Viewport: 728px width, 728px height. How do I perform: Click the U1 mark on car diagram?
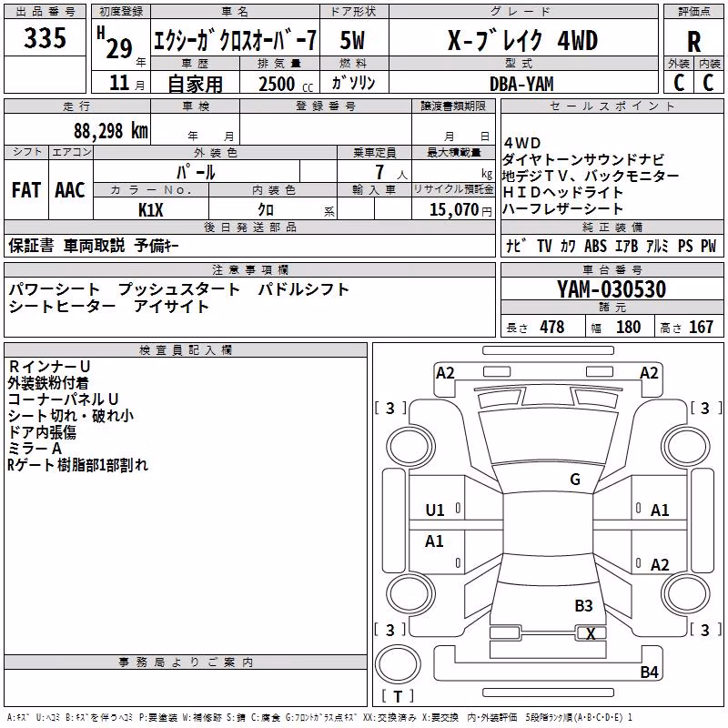point(435,511)
